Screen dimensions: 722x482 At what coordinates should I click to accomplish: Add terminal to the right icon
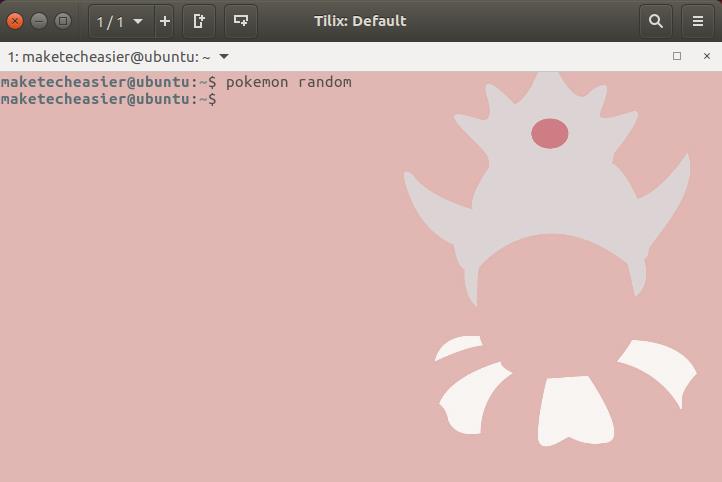[x=199, y=21]
